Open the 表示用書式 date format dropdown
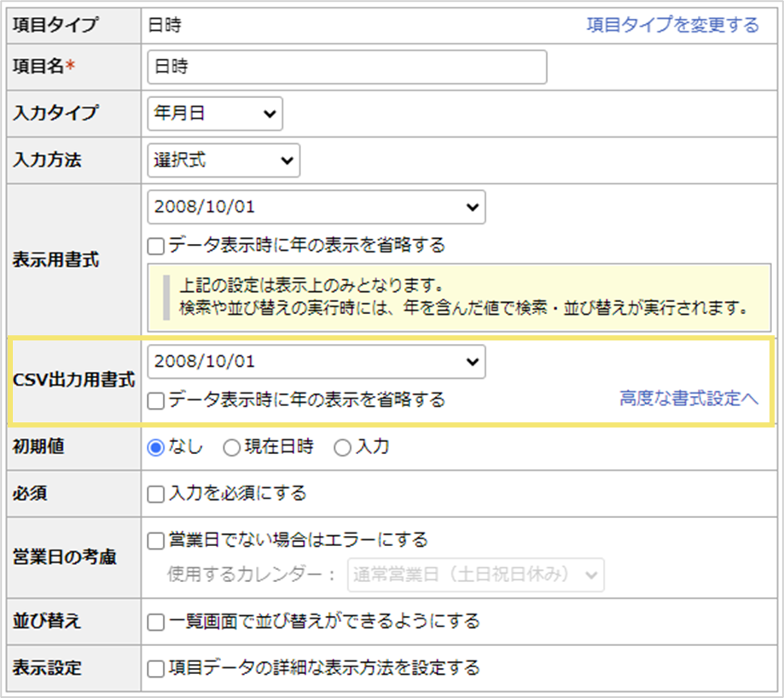The width and height of the screenshot is (784, 698). 316,206
